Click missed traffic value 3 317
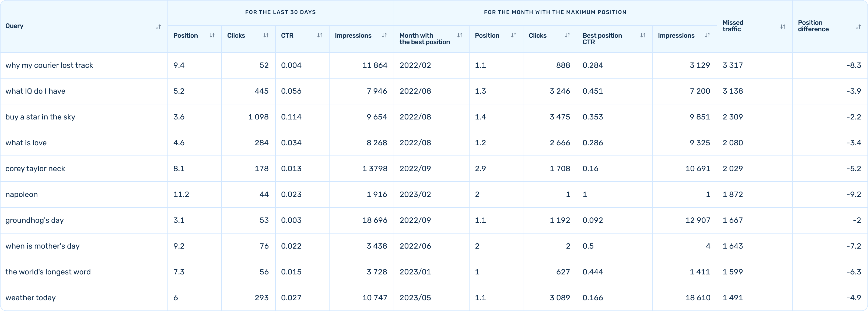This screenshot has height=311, width=868. point(733,65)
